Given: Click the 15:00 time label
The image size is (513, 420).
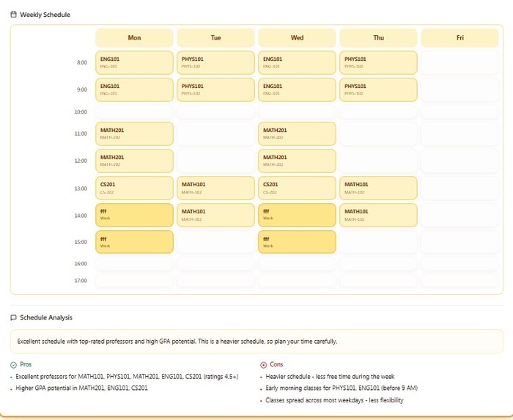Looking at the screenshot, I should pyautogui.click(x=81, y=242).
